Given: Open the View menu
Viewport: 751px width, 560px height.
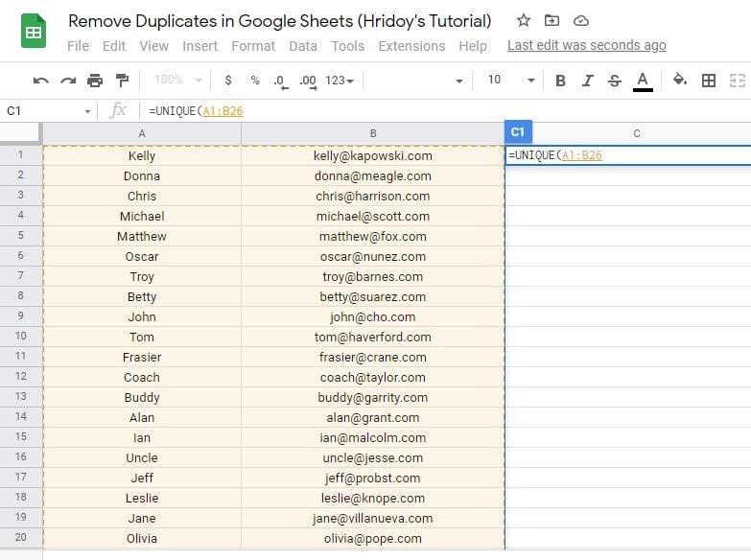Looking at the screenshot, I should [x=154, y=46].
